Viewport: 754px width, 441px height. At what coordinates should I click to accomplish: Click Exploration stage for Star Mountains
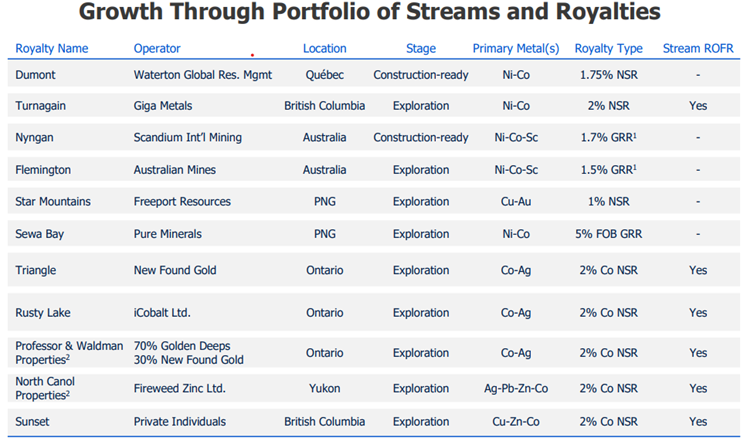tap(421, 202)
